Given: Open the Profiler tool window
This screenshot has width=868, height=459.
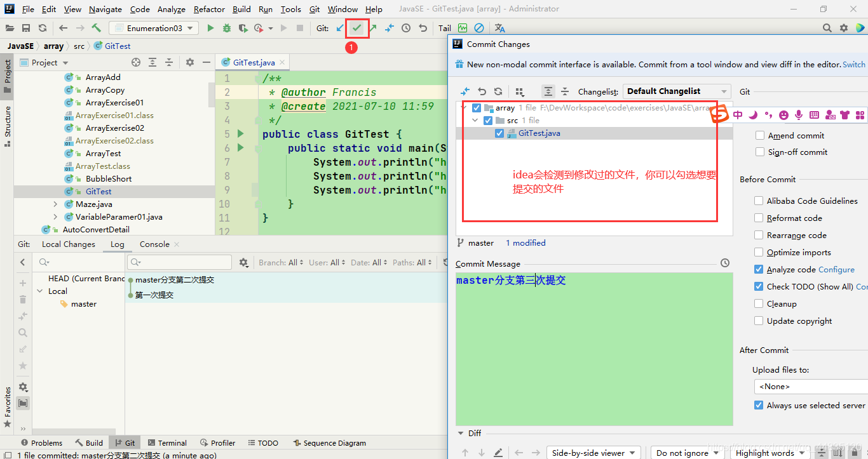Looking at the screenshot, I should coord(218,442).
